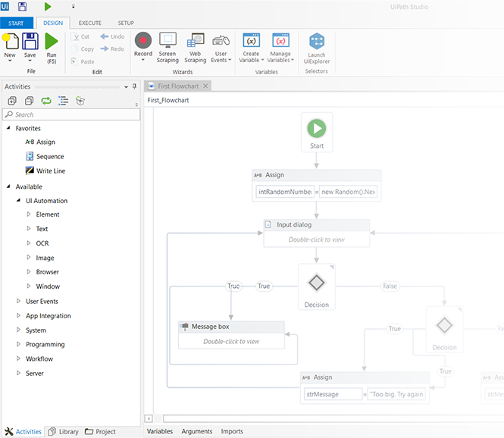The height and width of the screenshot is (438, 504).
Task: Click the Activities search field
Action: coord(71,114)
